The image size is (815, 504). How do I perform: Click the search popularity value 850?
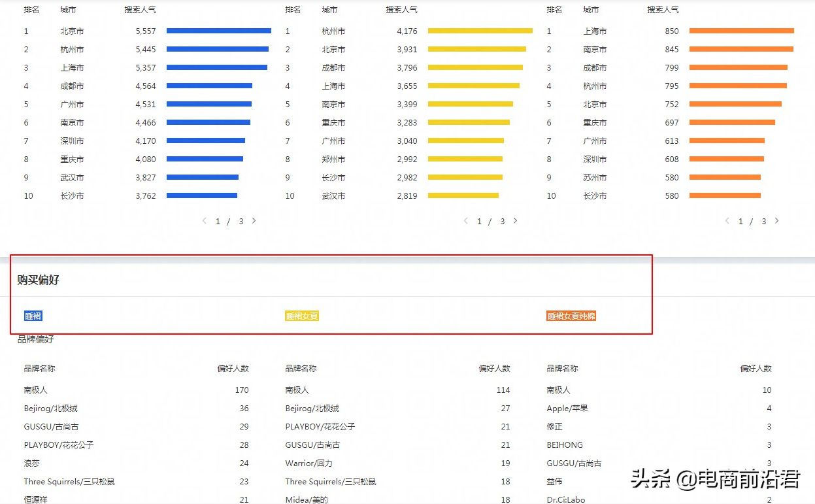[x=672, y=31]
